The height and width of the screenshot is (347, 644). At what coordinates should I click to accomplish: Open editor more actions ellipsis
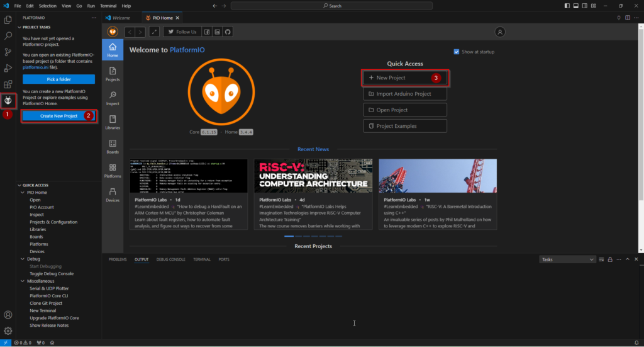[636, 18]
